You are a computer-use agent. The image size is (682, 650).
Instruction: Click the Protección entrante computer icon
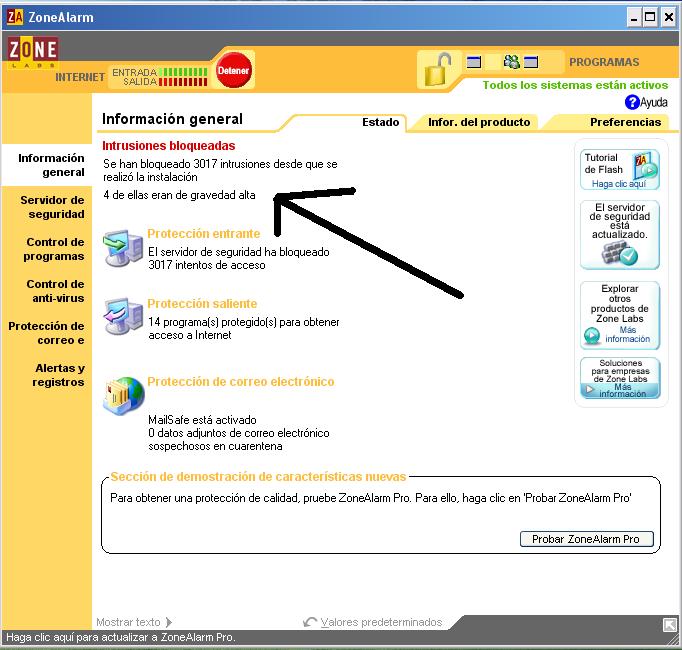click(123, 248)
